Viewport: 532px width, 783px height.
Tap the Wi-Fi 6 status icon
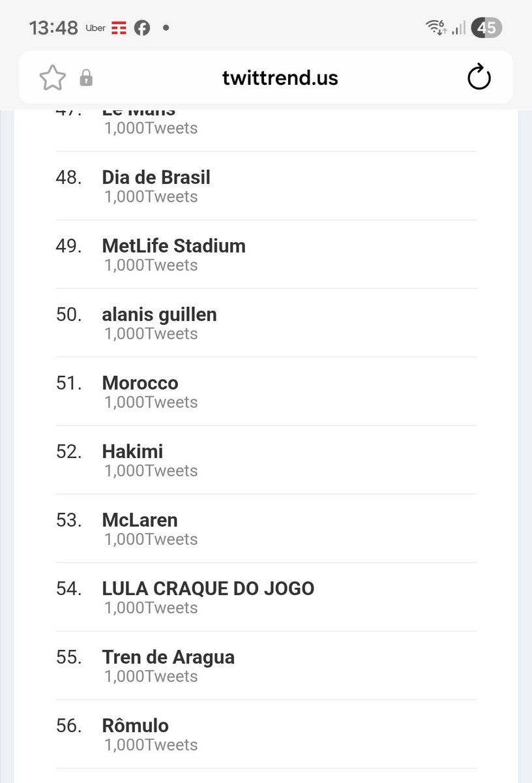coord(436,27)
